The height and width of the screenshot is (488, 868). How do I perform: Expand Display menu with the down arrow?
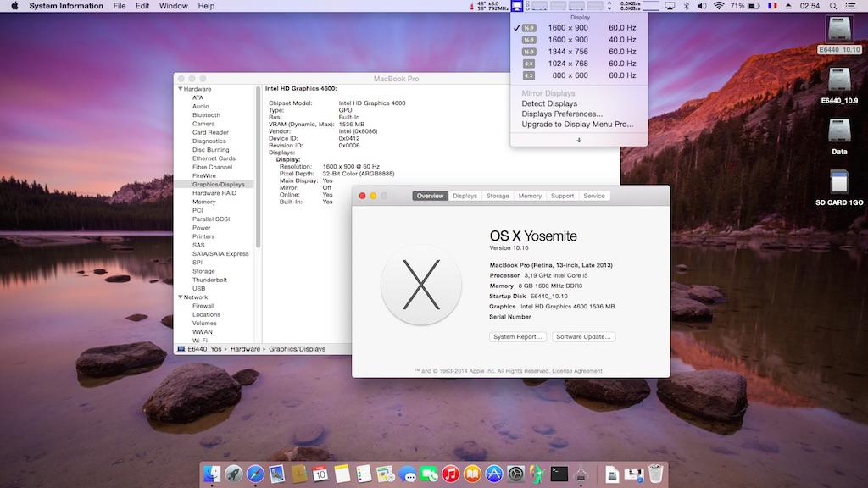(x=579, y=140)
